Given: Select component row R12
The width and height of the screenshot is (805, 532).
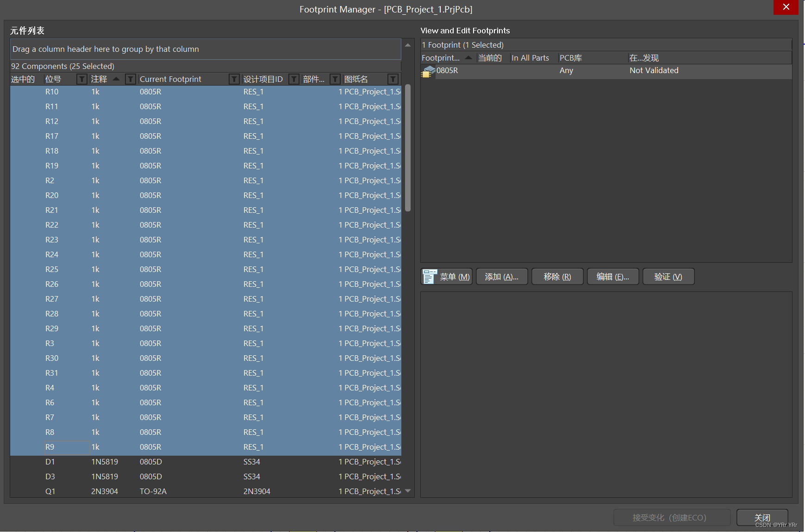Looking at the screenshot, I should (x=206, y=121).
